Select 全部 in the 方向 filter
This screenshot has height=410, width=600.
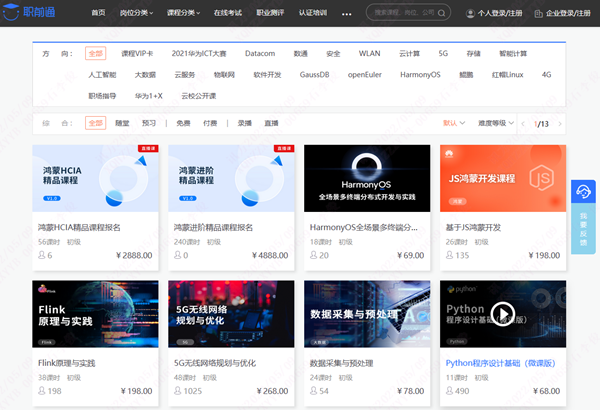pyautogui.click(x=96, y=54)
